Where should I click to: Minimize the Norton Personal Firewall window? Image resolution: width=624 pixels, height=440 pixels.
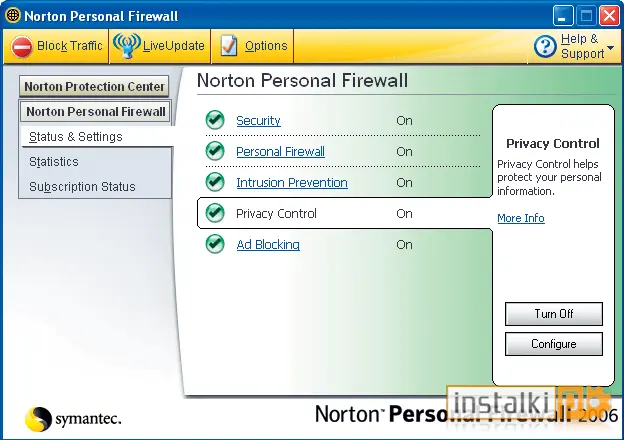(x=563, y=16)
